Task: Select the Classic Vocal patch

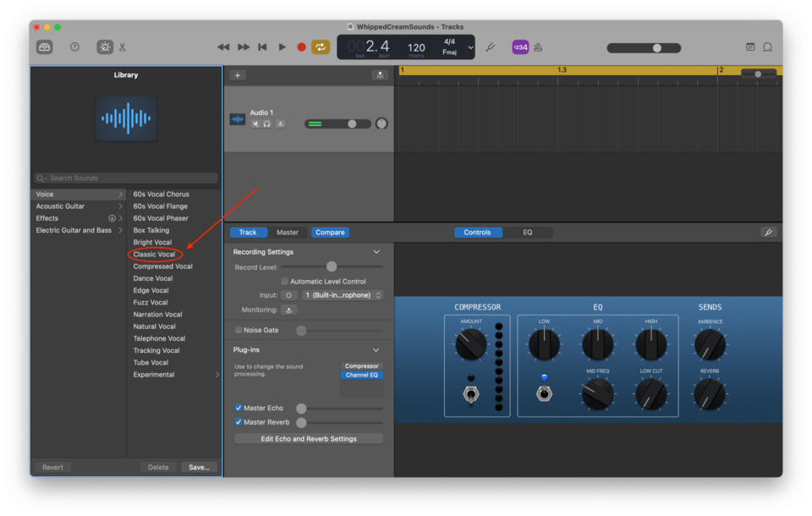Action: [x=154, y=255]
